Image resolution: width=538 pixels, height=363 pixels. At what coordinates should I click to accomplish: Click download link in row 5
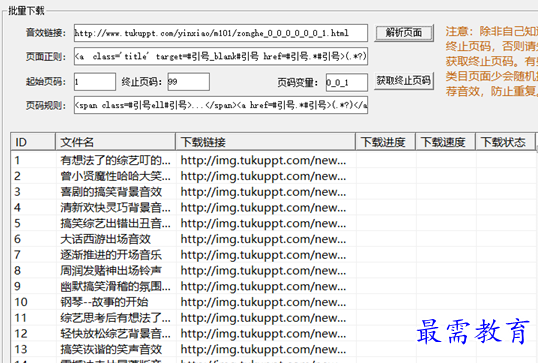(x=263, y=223)
